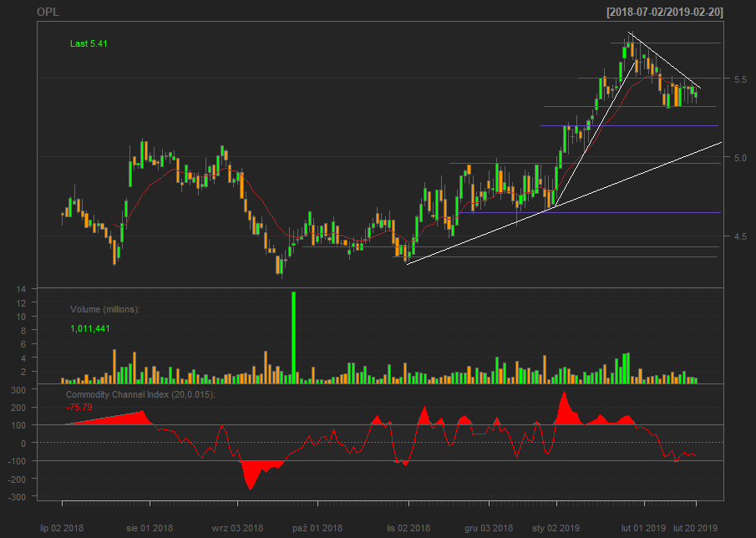Click the 'lis 02 2018' date label

click(x=408, y=528)
